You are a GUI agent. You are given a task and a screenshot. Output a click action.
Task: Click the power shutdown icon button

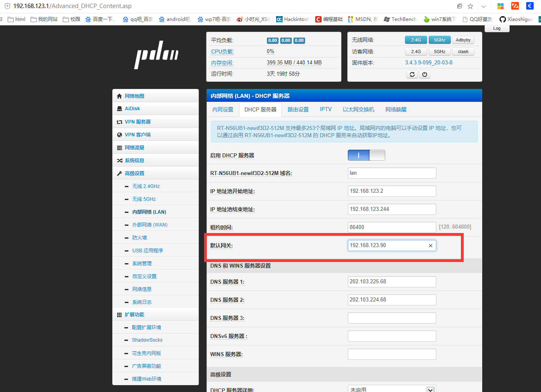pos(425,74)
